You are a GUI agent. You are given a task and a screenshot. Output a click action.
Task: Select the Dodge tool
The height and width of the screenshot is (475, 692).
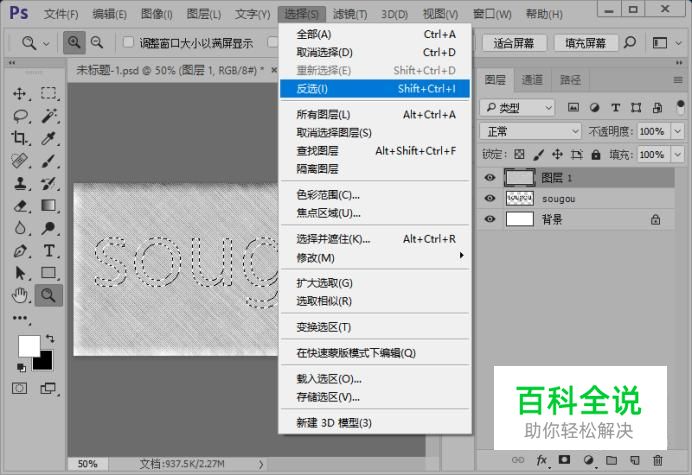pos(49,228)
